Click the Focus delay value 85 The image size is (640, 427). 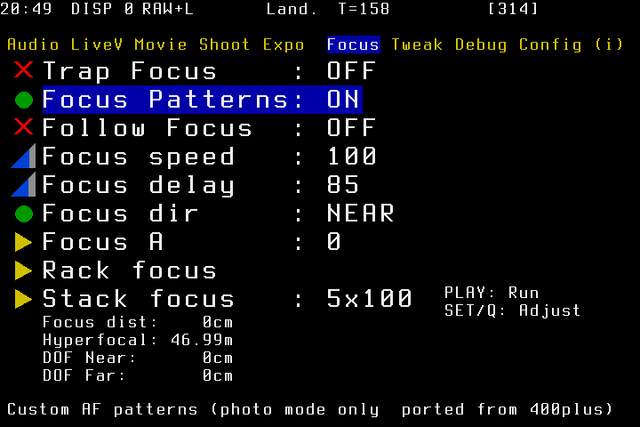[x=343, y=185]
